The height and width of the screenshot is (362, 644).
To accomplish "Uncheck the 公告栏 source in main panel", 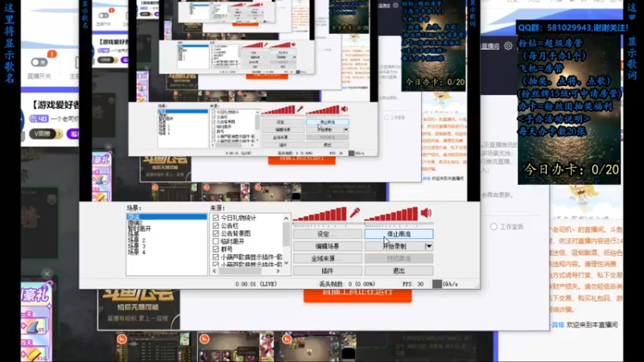I will coord(216,226).
